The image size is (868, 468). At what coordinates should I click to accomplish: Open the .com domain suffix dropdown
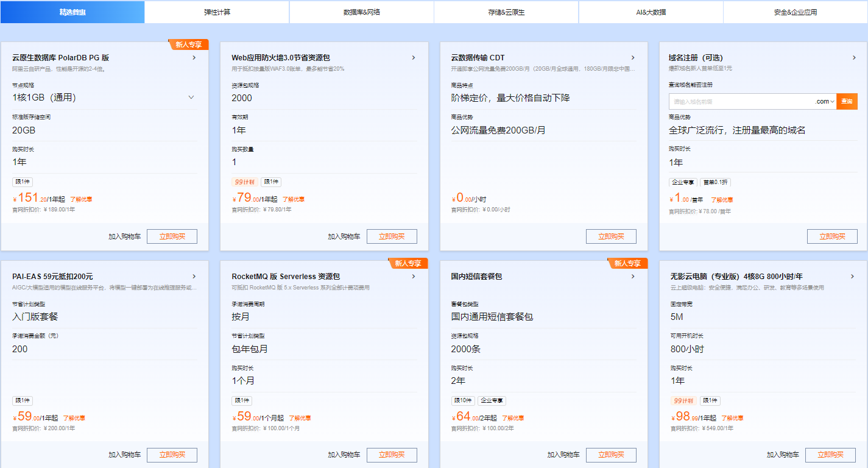(x=825, y=102)
